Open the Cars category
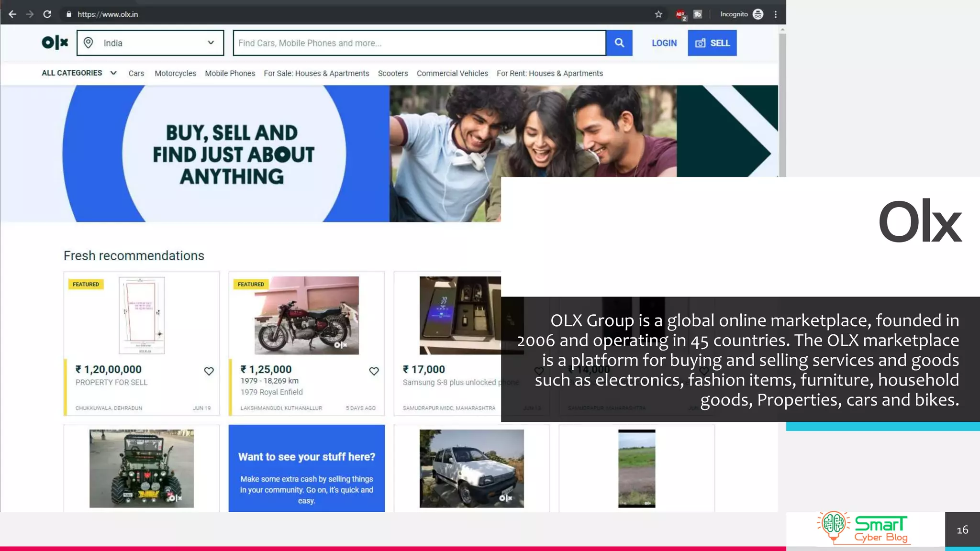The width and height of the screenshot is (980, 551). point(136,74)
